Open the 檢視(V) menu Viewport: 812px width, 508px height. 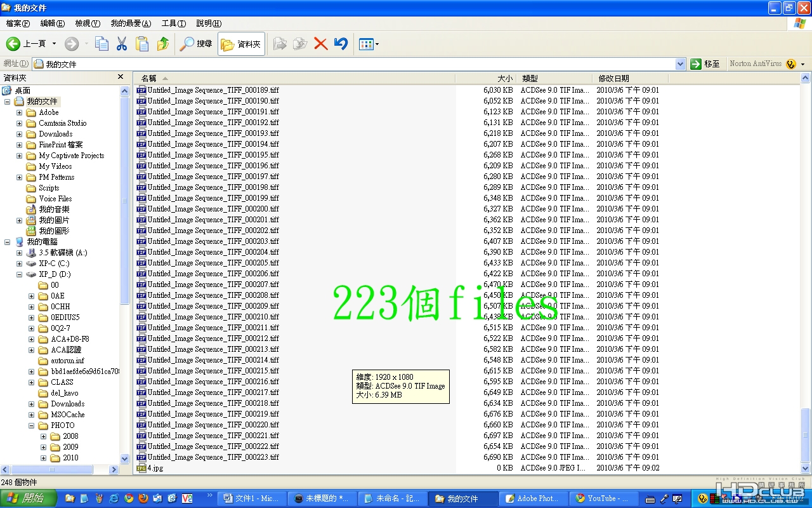[x=88, y=23]
